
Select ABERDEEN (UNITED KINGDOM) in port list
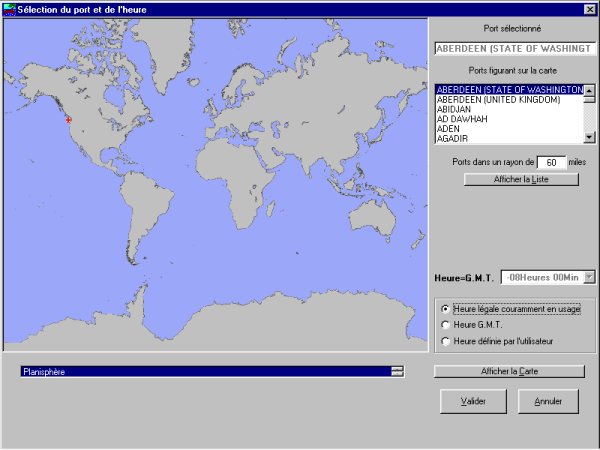510,99
